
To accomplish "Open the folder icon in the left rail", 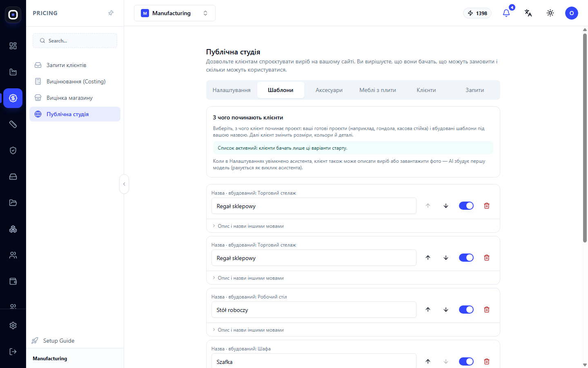I will tap(13, 203).
